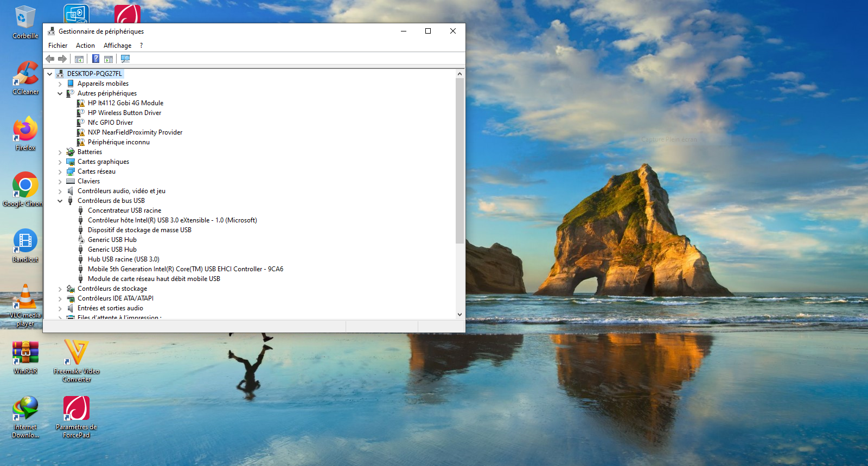Collapse the Contrôleurs de bus USB category
The width and height of the screenshot is (868, 466).
pyautogui.click(x=60, y=201)
